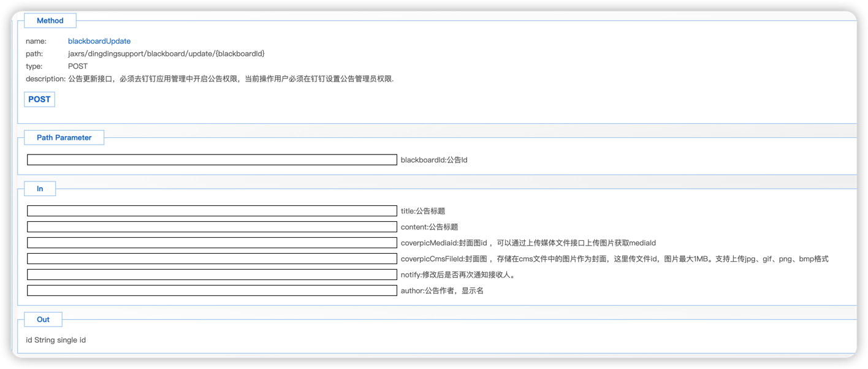The image size is (868, 369).
Task: Click the Method section header
Action: coord(50,21)
